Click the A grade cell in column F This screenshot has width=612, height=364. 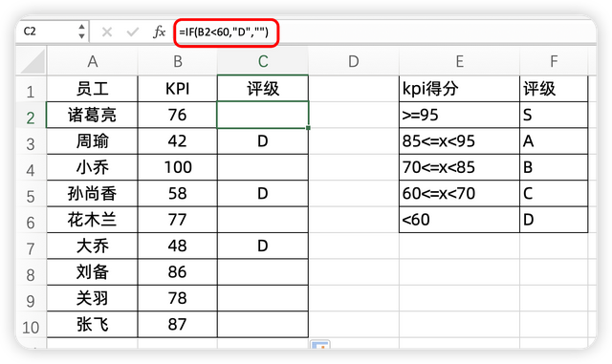pyautogui.click(x=554, y=141)
